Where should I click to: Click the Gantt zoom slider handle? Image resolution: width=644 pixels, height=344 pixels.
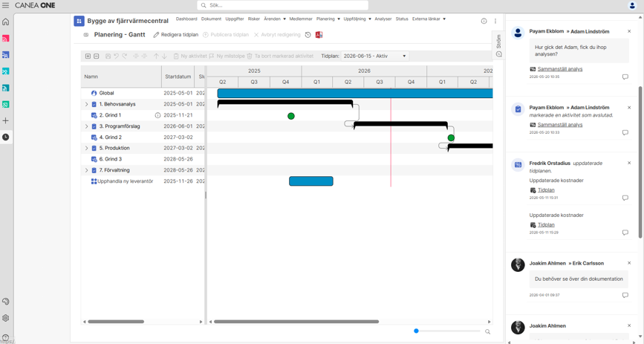[x=416, y=331]
